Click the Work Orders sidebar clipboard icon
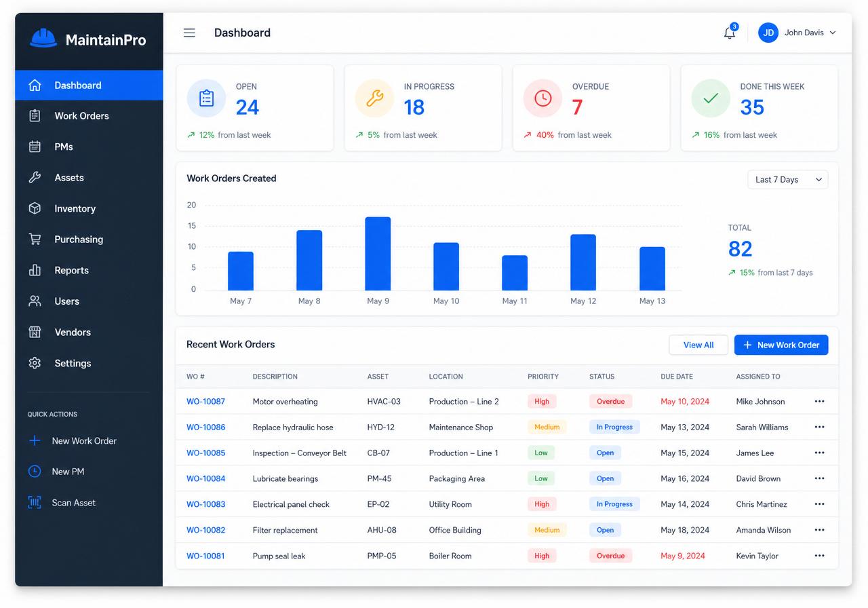The image size is (868, 608). pyautogui.click(x=35, y=116)
